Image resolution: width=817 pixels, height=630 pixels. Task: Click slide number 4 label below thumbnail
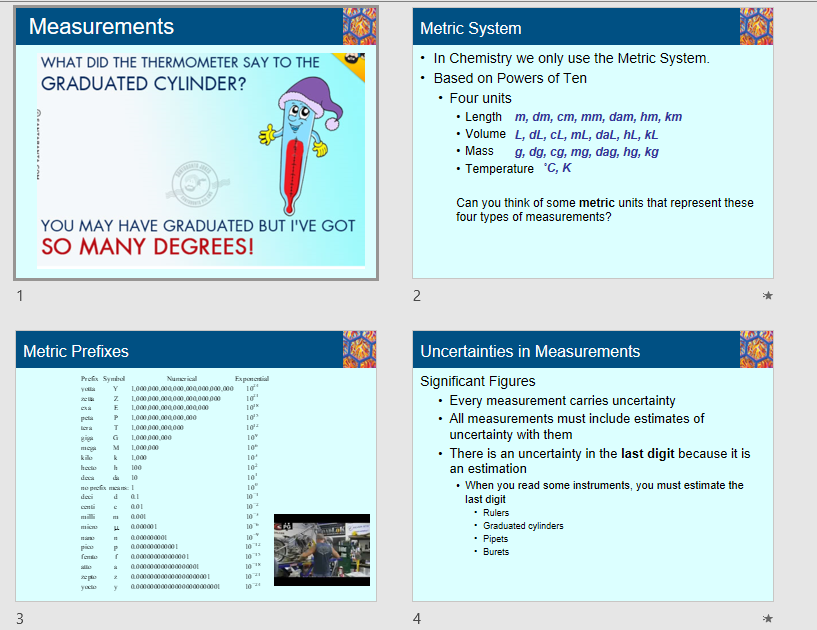(x=418, y=619)
